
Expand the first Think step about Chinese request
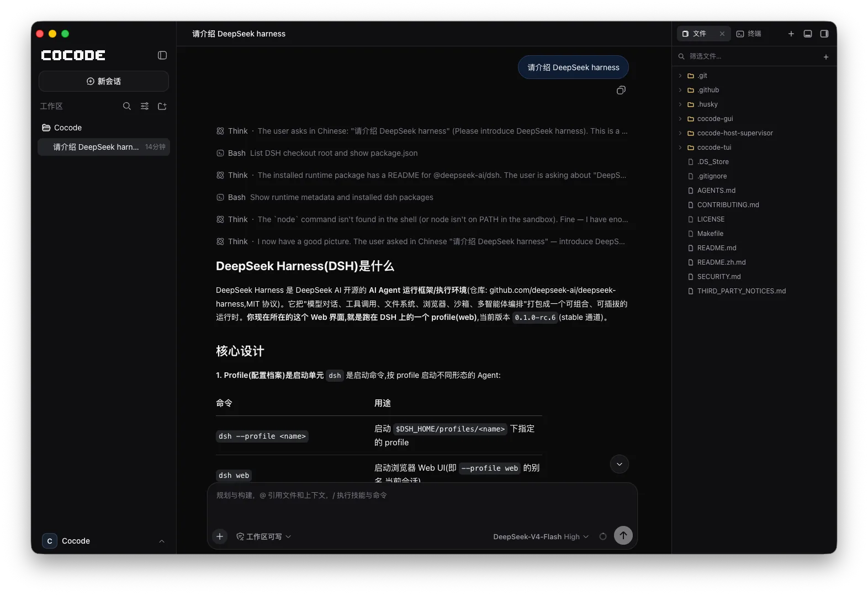click(422, 131)
